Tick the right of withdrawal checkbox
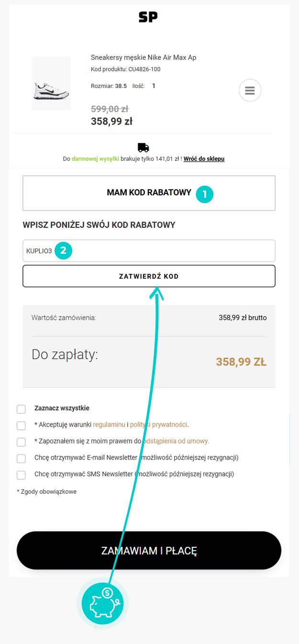299x644 pixels. pos(21,442)
